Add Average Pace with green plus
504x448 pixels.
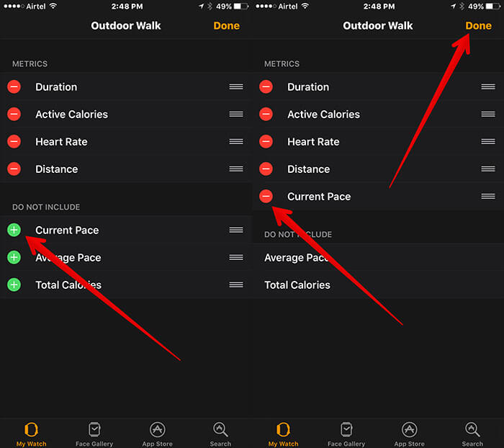click(x=14, y=257)
